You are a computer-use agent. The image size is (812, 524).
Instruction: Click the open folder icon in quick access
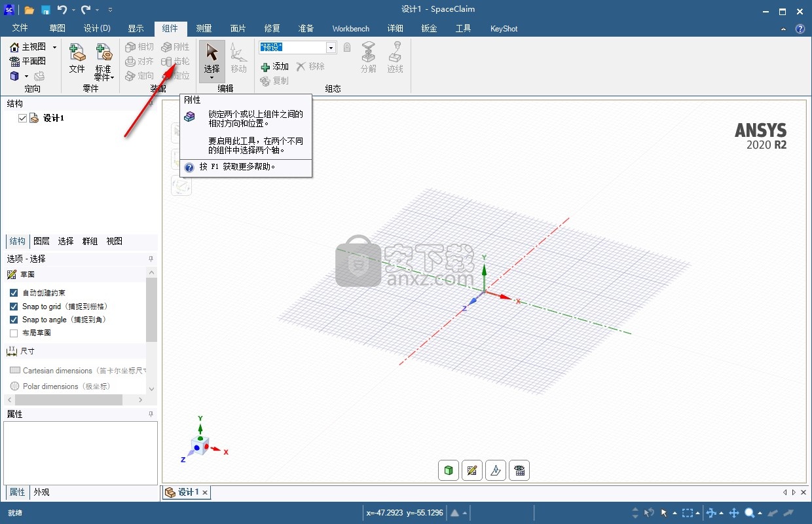29,10
